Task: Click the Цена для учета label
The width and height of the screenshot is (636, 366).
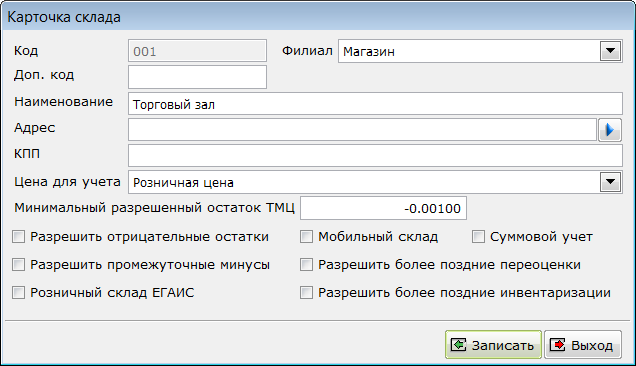Action: coord(67,182)
